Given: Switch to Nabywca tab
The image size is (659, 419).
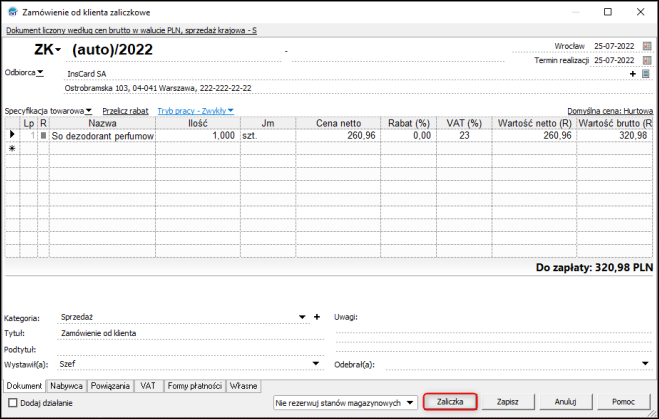Looking at the screenshot, I should [66, 386].
